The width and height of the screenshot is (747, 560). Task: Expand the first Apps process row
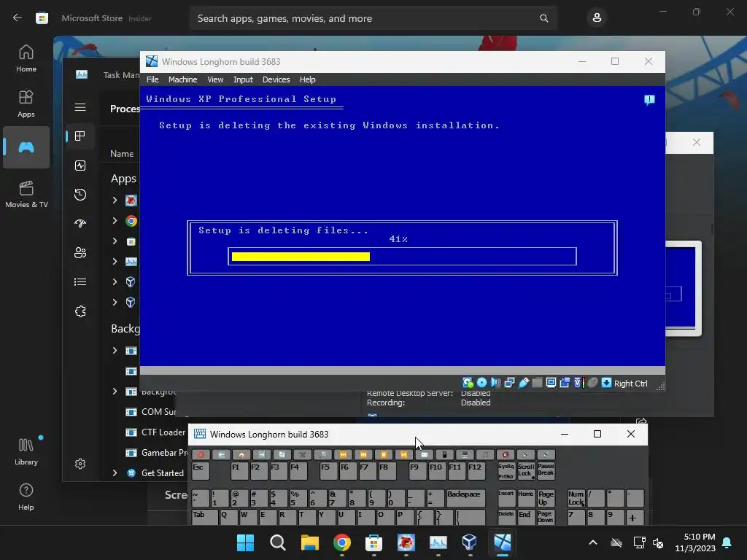pos(115,200)
